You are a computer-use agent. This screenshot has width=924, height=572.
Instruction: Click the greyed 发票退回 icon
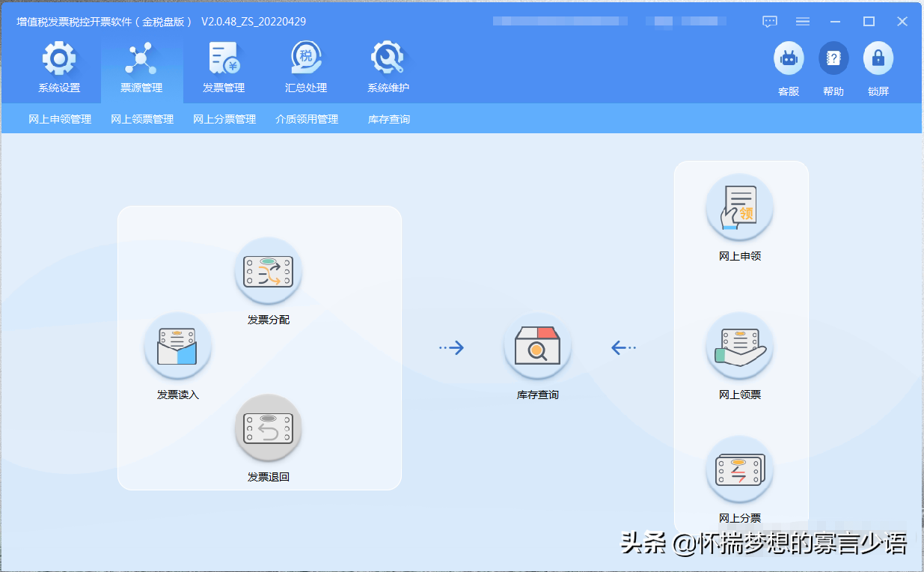click(269, 428)
